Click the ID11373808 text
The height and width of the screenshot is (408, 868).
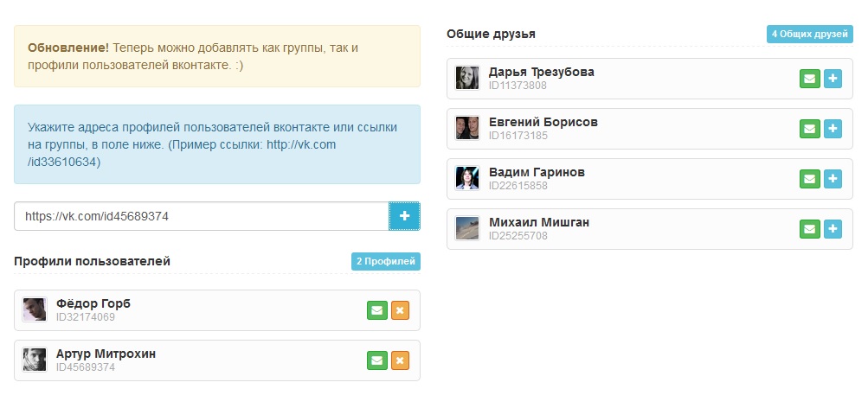pyautogui.click(x=518, y=86)
